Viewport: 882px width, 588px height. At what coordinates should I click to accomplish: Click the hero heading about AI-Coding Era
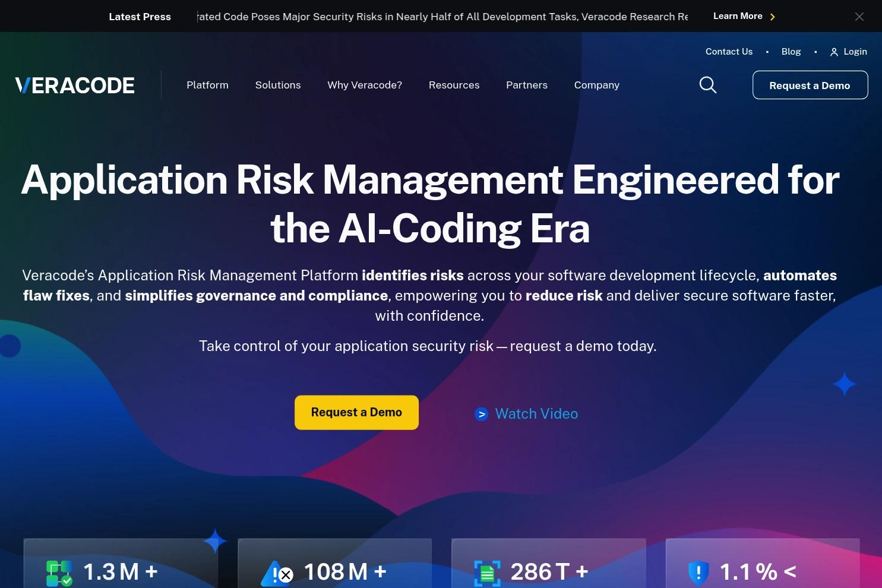[x=430, y=204]
